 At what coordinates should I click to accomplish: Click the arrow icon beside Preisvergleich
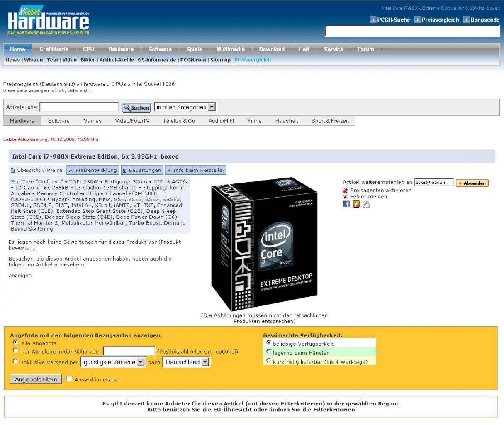coord(417,20)
